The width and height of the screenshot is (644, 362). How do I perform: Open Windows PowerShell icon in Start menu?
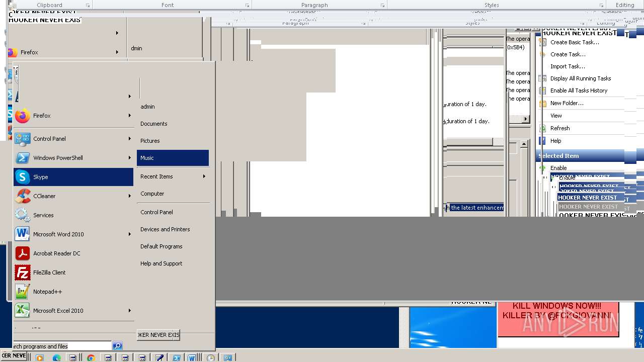point(23,158)
